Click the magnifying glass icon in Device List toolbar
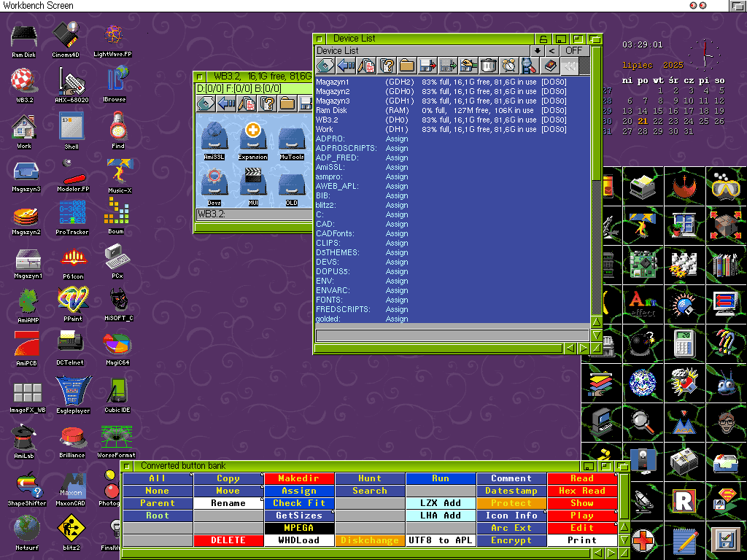 point(529,66)
